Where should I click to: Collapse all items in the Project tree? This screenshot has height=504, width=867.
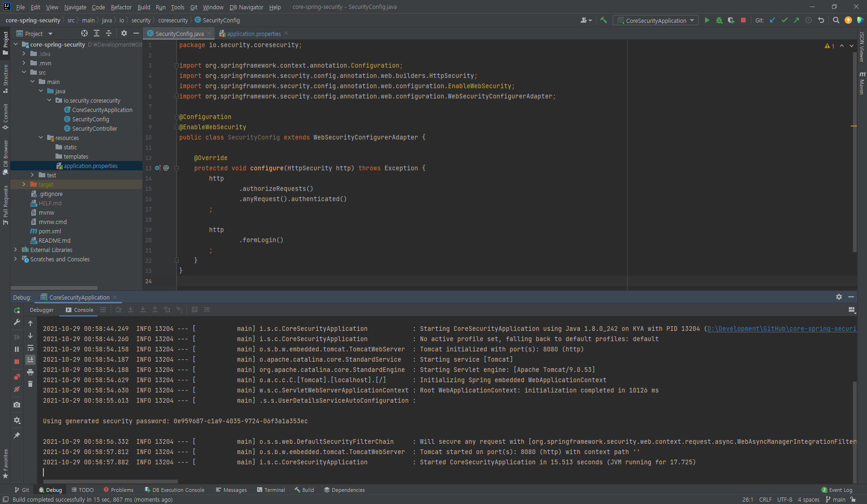(109, 34)
